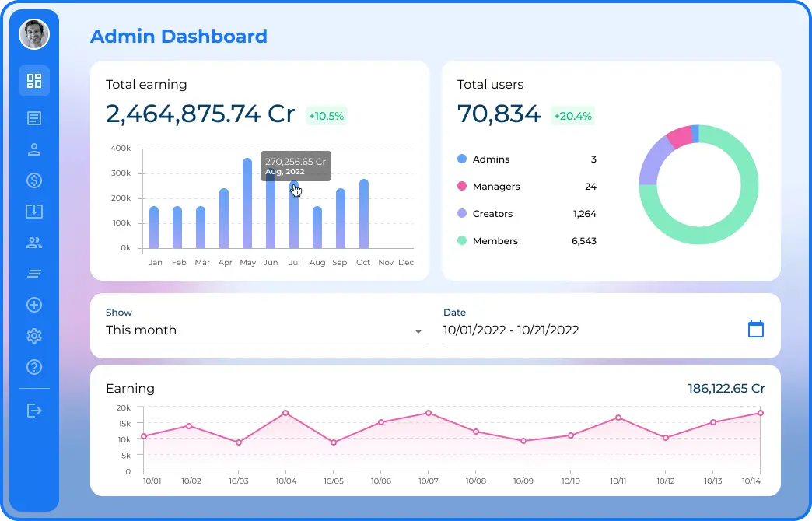This screenshot has width=812, height=521.
Task: Open the help question mark icon
Action: [34, 367]
